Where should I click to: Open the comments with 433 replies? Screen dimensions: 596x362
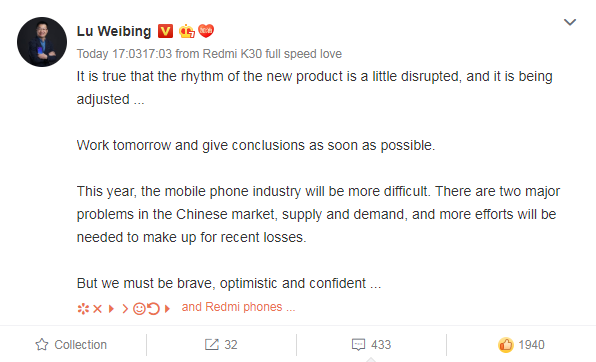(x=371, y=345)
